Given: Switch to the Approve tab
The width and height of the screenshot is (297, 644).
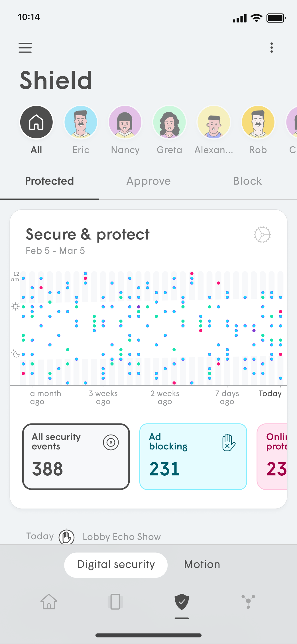Looking at the screenshot, I should click(x=148, y=181).
